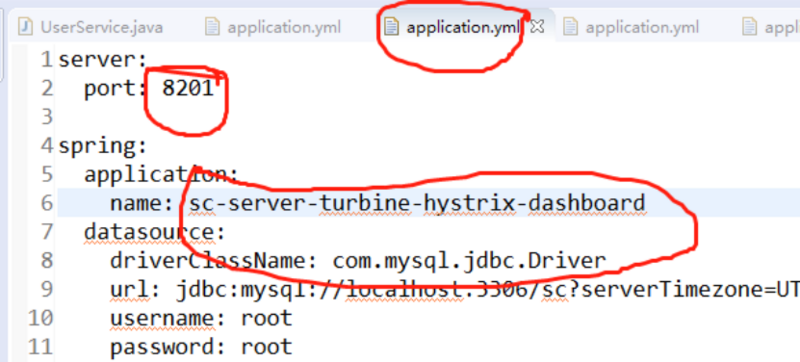Click the 'application:' key on line 5

161,175
